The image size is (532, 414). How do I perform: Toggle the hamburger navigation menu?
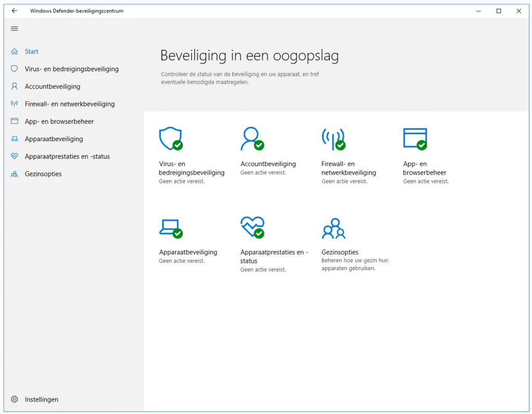tap(14, 29)
